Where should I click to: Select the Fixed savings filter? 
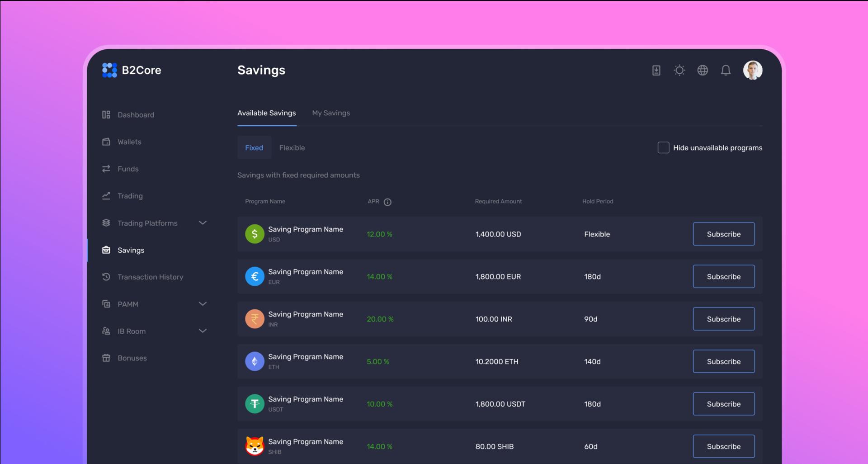(254, 148)
